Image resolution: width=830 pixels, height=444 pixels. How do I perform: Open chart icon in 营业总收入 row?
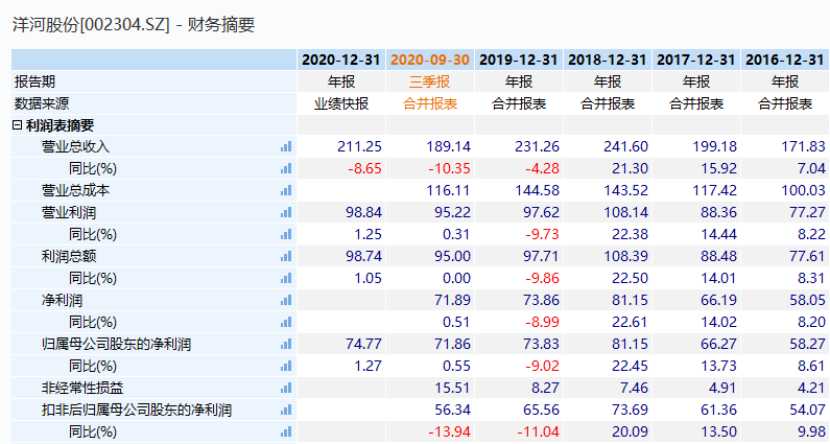286,147
